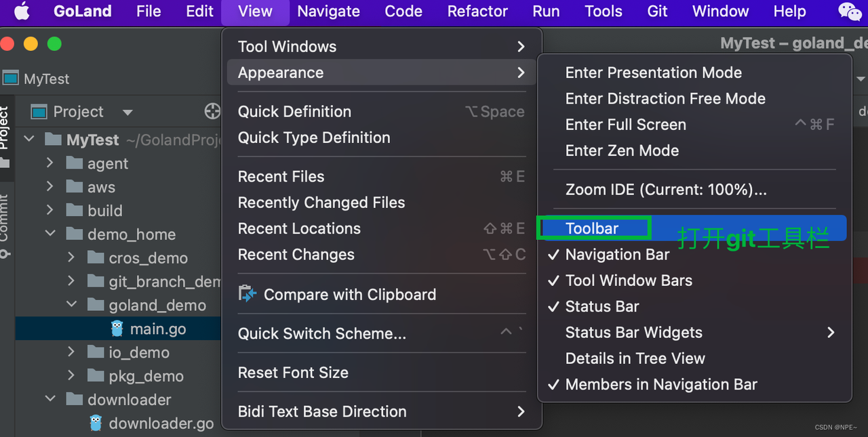This screenshot has height=437, width=868.
Task: Open the Apple menu
Action: (x=22, y=12)
